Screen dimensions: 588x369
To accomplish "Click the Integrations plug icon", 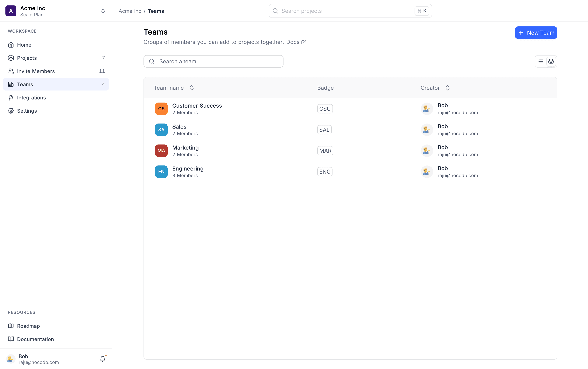I will tap(11, 97).
